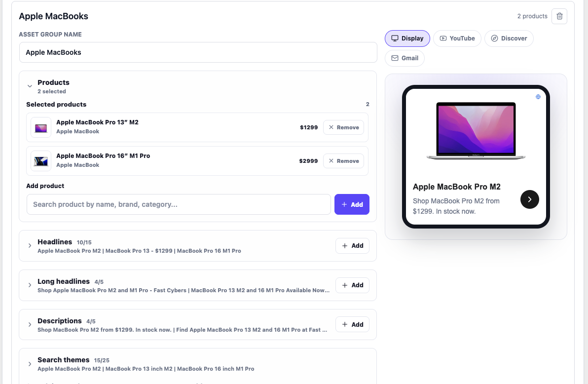
Task: Expand the Headlines section
Action: pyautogui.click(x=30, y=246)
